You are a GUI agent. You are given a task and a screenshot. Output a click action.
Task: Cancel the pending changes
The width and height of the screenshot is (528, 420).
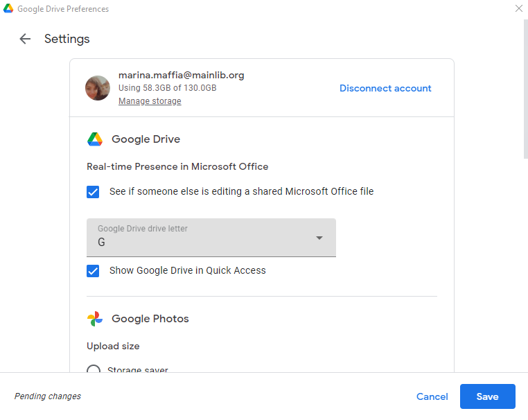(x=432, y=396)
